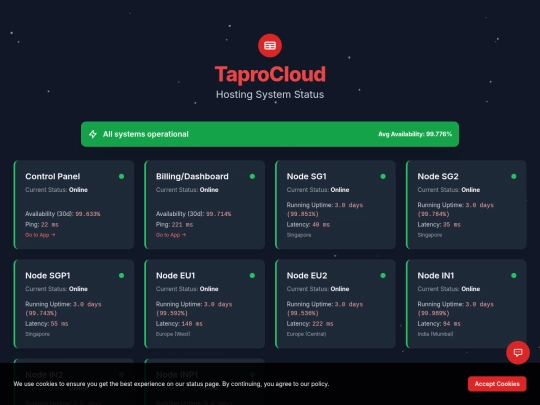Select the Node SG1 card title
The height and width of the screenshot is (405, 540).
pos(307,176)
